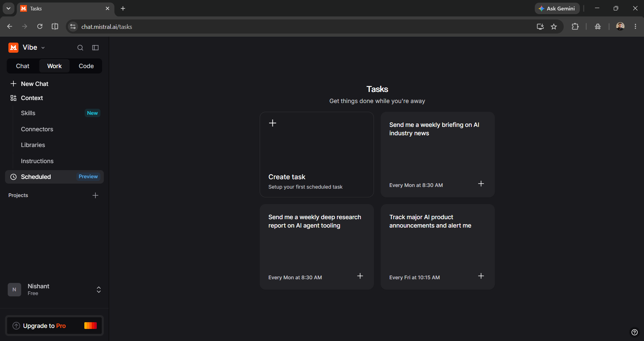Click Upgrade to Pro button
The width and height of the screenshot is (644, 341).
tap(54, 326)
